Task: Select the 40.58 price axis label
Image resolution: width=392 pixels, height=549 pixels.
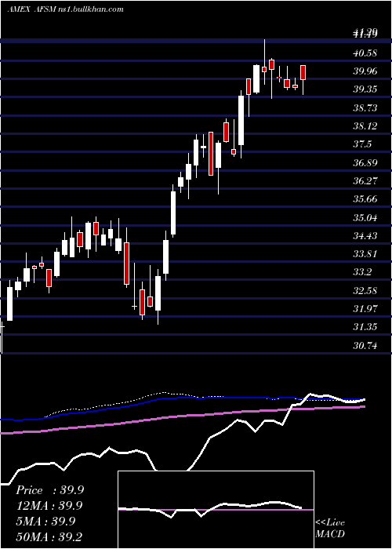Action: [x=365, y=53]
